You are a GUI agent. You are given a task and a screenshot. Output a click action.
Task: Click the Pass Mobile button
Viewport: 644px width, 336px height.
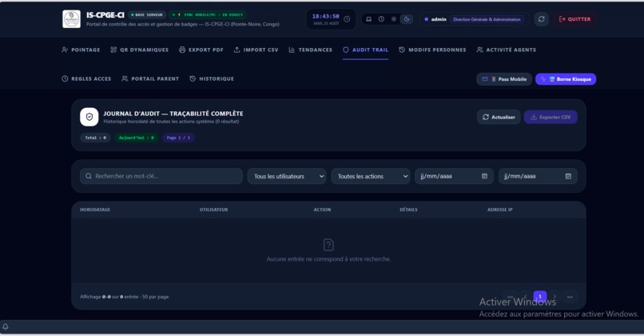(x=504, y=79)
